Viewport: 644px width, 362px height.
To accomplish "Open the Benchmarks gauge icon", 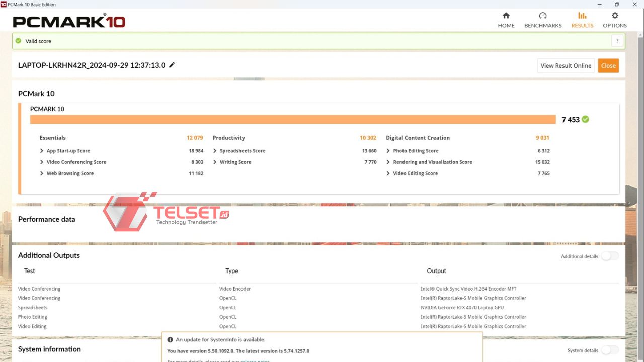I will pyautogui.click(x=543, y=16).
